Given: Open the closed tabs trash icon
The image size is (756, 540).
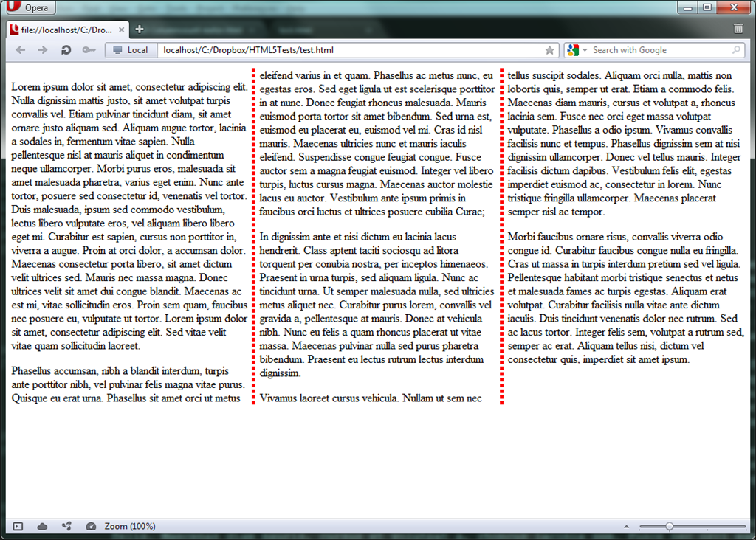Looking at the screenshot, I should (x=738, y=29).
